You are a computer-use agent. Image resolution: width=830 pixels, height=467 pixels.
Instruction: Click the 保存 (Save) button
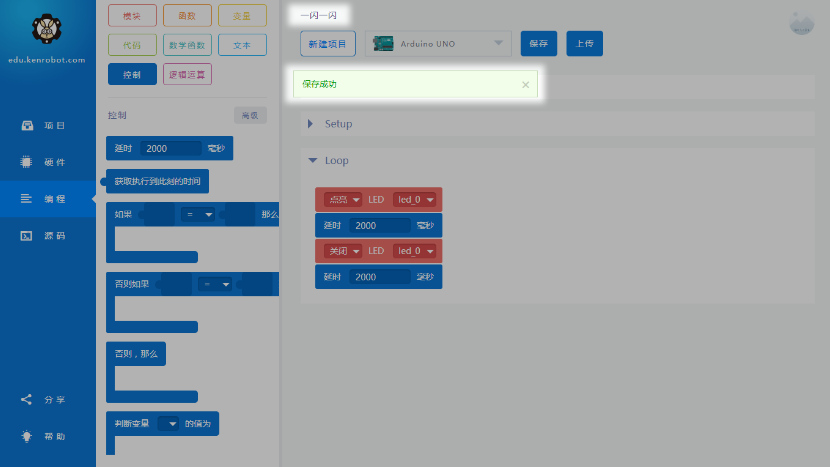(538, 43)
